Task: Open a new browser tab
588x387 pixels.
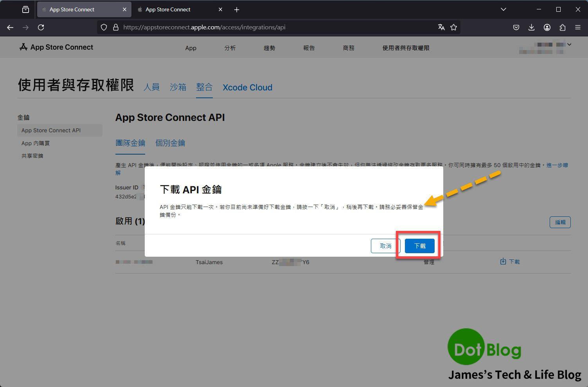Action: click(x=237, y=10)
